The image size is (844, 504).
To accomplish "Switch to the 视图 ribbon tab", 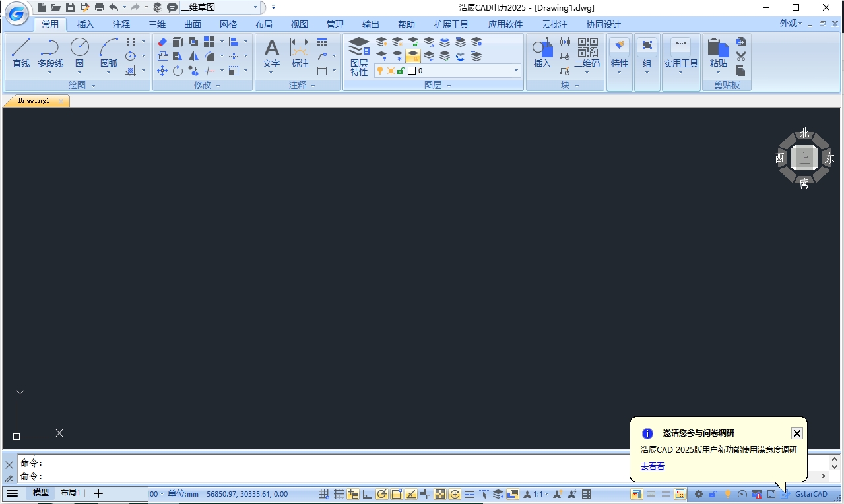I will pyautogui.click(x=300, y=24).
